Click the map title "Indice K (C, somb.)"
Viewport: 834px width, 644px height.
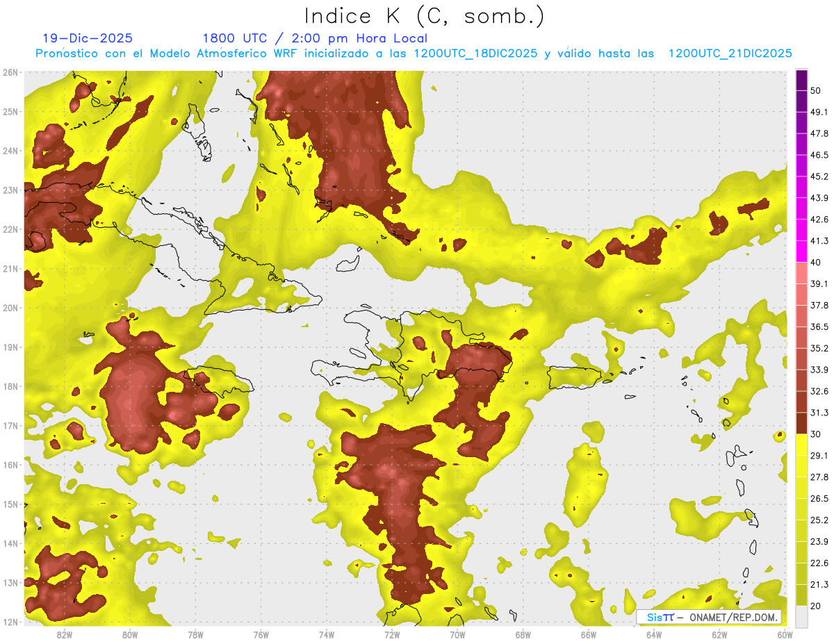click(424, 16)
